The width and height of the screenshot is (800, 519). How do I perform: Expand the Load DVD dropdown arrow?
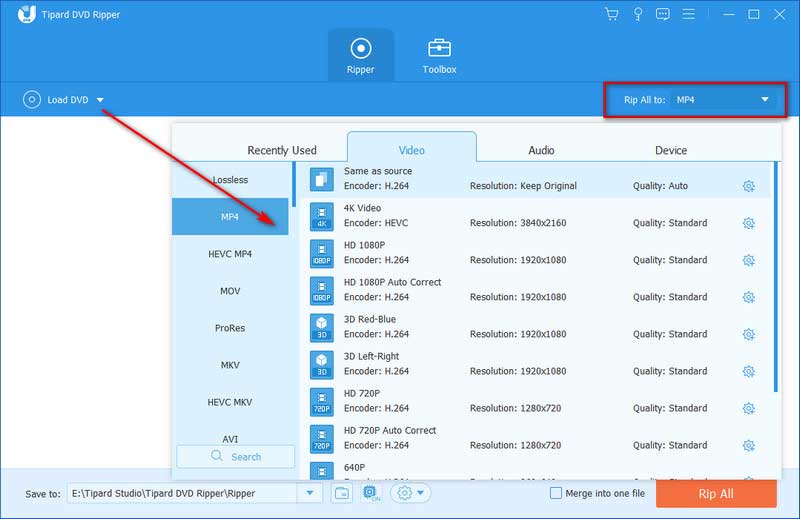100,100
